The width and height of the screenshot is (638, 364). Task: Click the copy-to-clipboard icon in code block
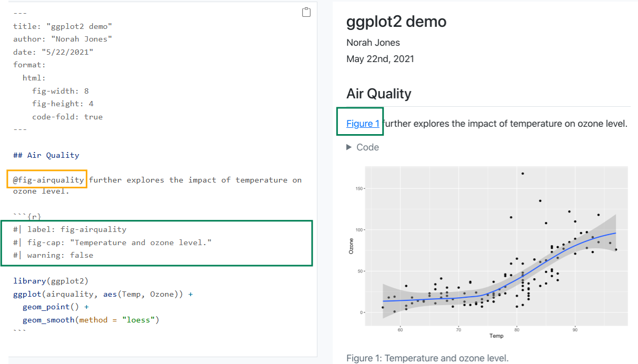pos(306,12)
